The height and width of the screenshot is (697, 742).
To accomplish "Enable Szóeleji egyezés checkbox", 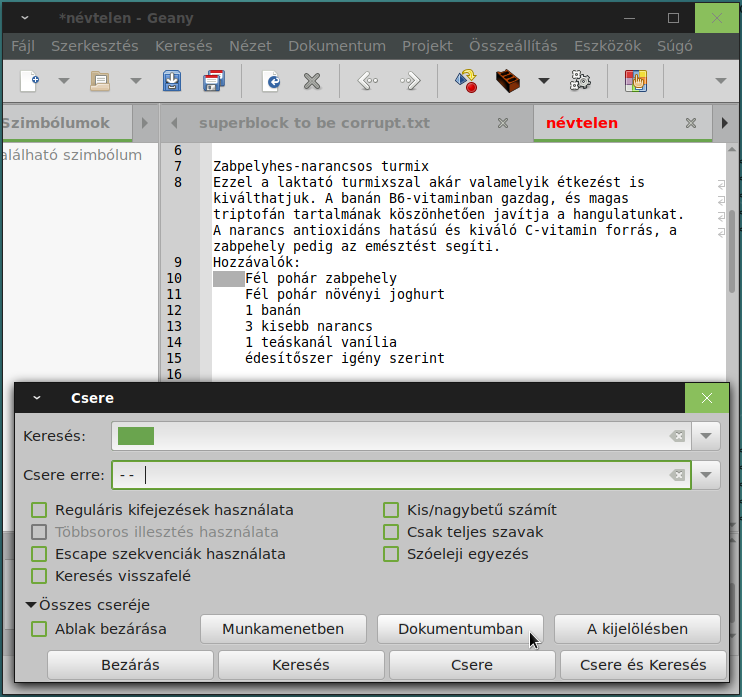I will [391, 554].
